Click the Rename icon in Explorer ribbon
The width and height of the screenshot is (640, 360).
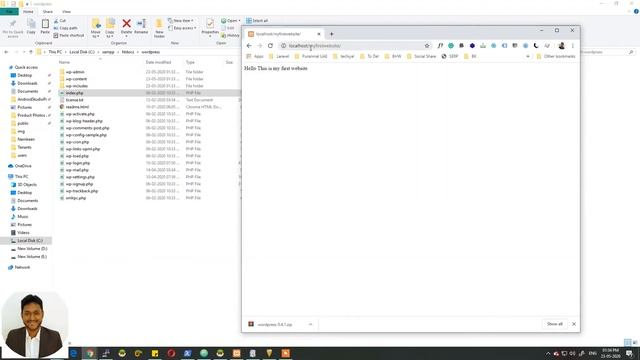[141, 27]
